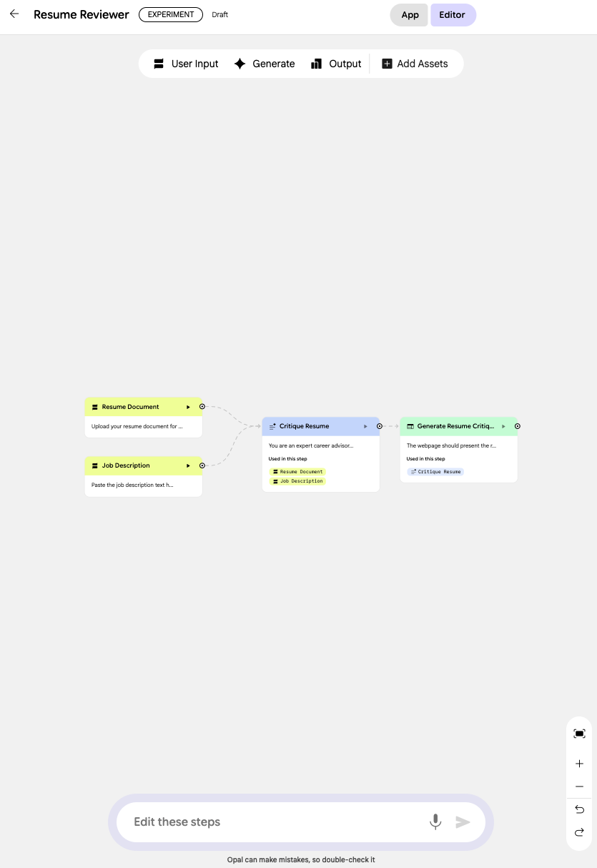This screenshot has width=597, height=868.
Task: Click the Add Assets button
Action: 415,64
